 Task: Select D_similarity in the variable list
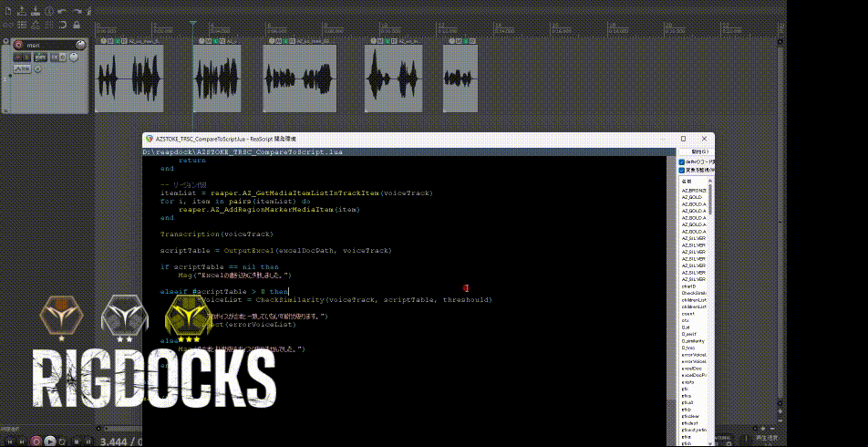pyautogui.click(x=693, y=340)
